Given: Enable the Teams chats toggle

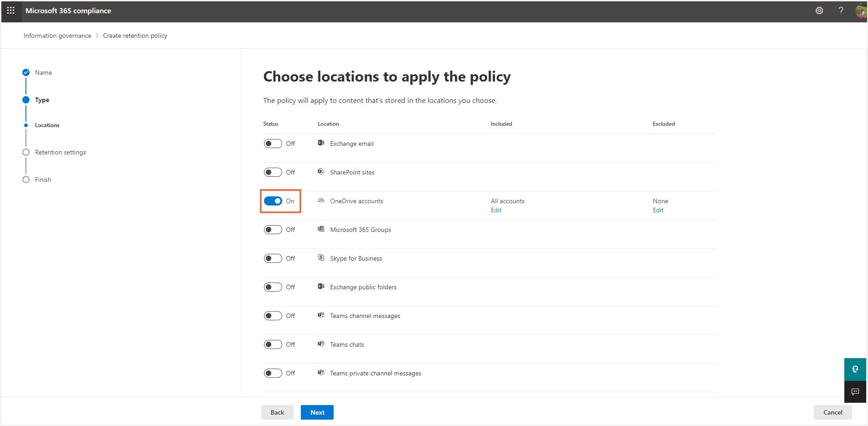Looking at the screenshot, I should click(273, 344).
